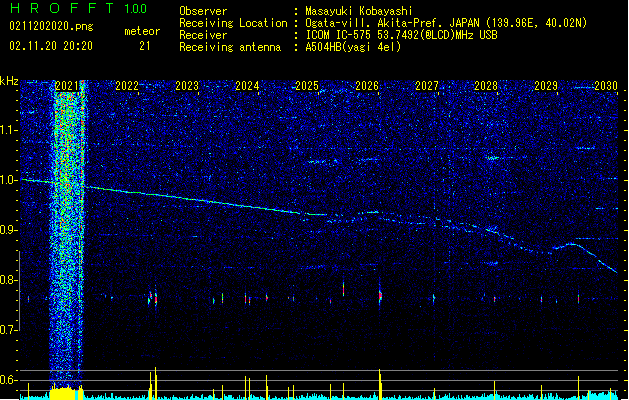This screenshot has width=629, height=400.
Task: Click the 1.1 frequency axis label
Action: click(9, 130)
